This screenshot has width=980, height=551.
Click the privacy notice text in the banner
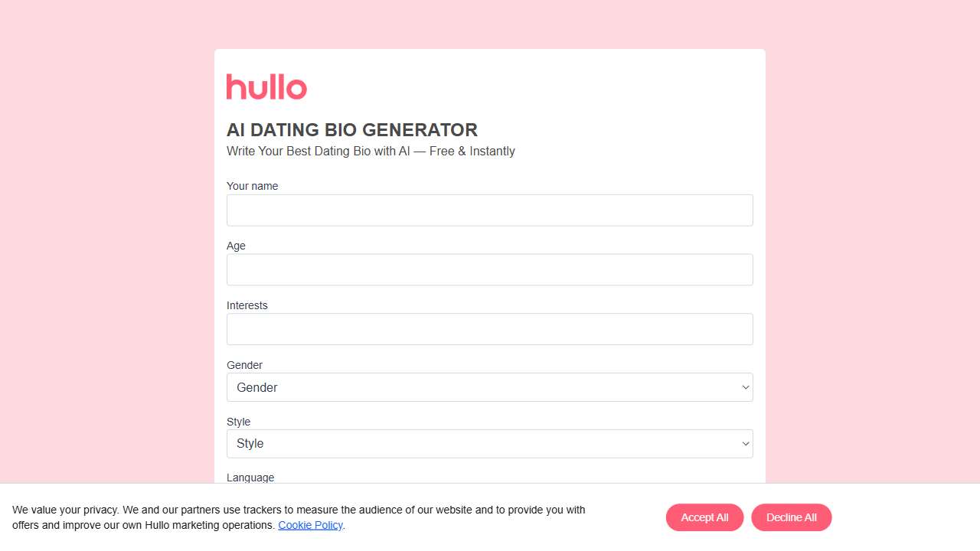tap(299, 517)
